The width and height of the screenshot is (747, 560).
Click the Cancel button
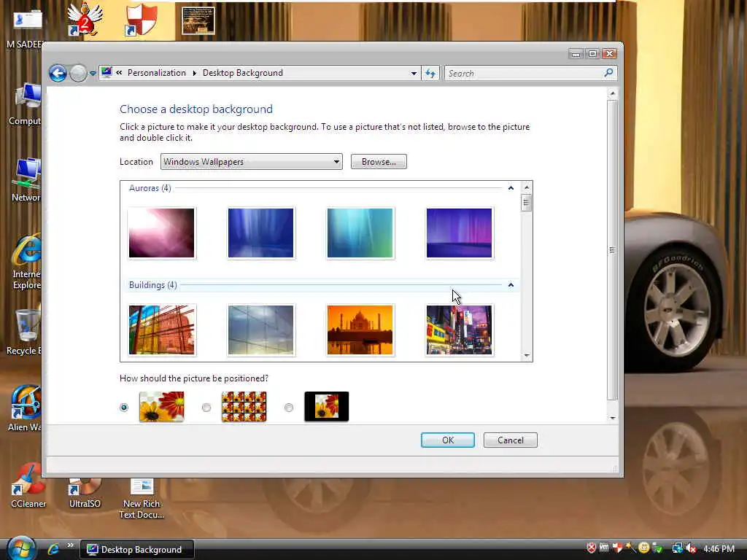[x=510, y=440]
